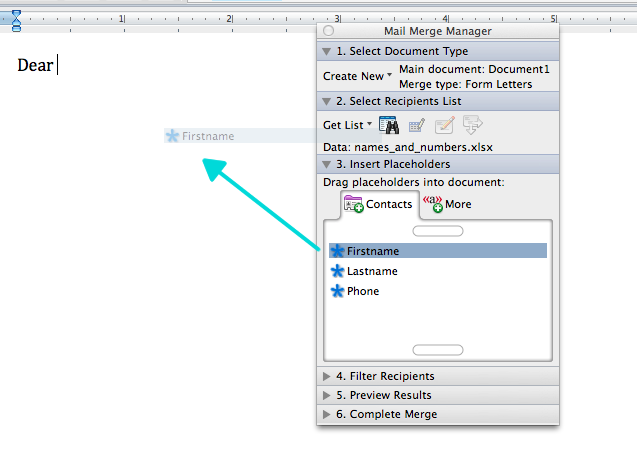The width and height of the screenshot is (637, 454).
Task: Click the blue asterisk beside Lastname
Action: [337, 271]
